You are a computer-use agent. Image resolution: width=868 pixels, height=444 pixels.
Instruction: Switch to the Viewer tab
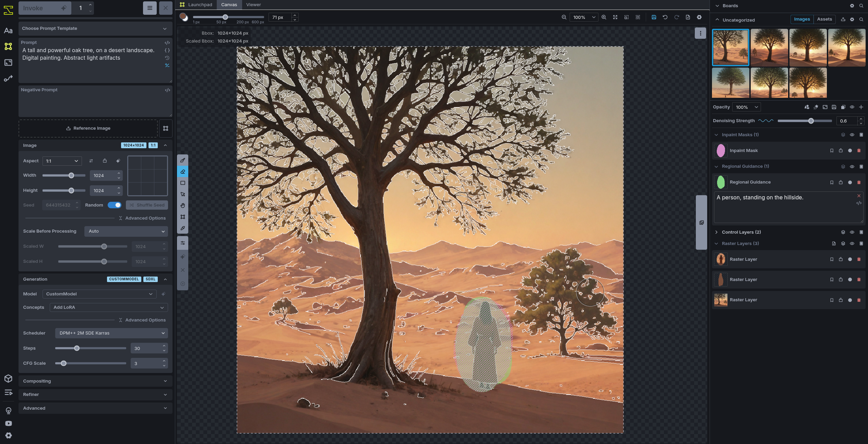click(x=253, y=5)
